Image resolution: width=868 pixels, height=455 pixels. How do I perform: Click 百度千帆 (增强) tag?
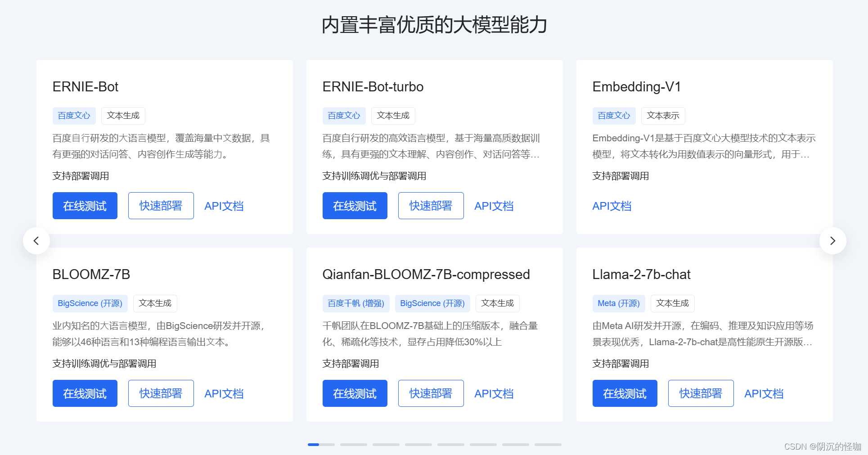356,303
